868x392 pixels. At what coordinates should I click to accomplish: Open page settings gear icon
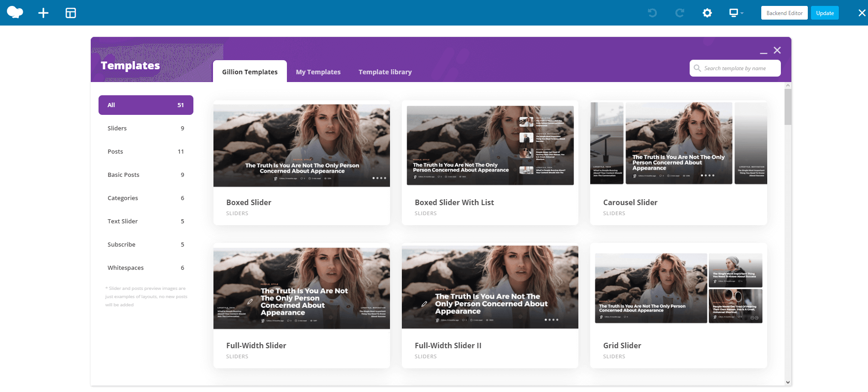[707, 13]
